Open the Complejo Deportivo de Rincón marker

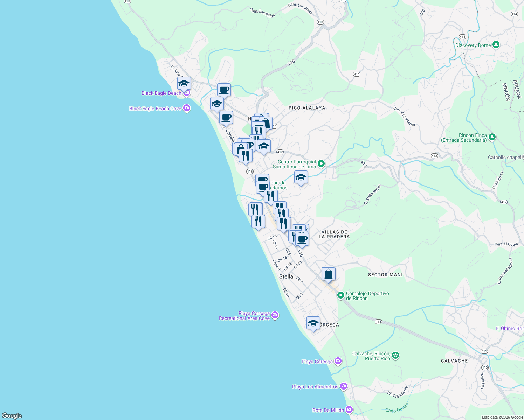click(x=341, y=295)
